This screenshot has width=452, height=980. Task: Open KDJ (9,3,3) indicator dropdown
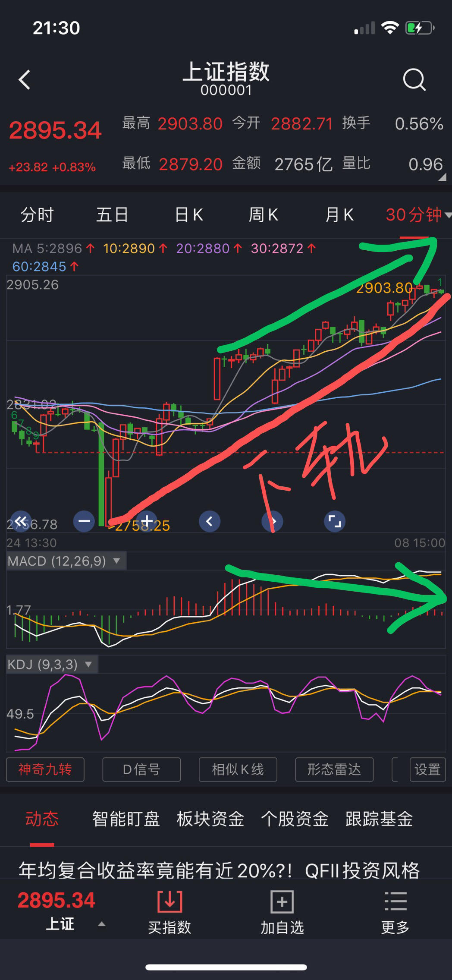[x=52, y=664]
